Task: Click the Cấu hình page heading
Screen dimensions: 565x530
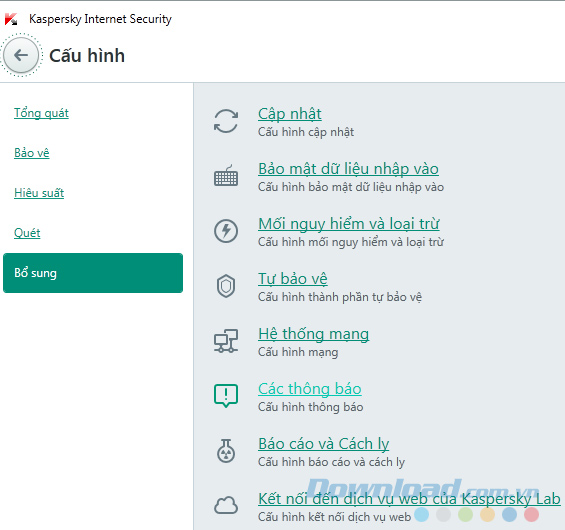Action: pos(87,55)
